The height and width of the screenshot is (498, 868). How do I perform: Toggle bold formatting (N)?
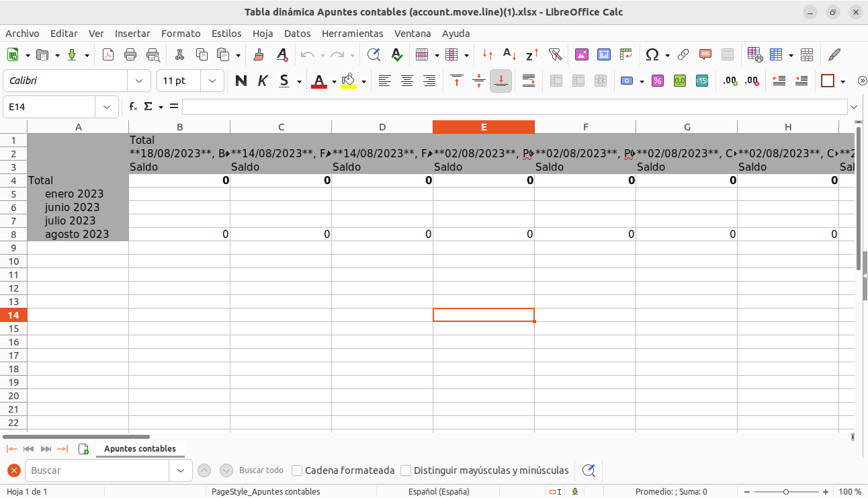tap(241, 81)
